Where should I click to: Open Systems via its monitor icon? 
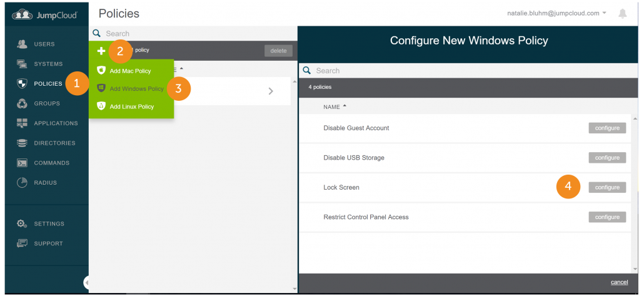22,64
